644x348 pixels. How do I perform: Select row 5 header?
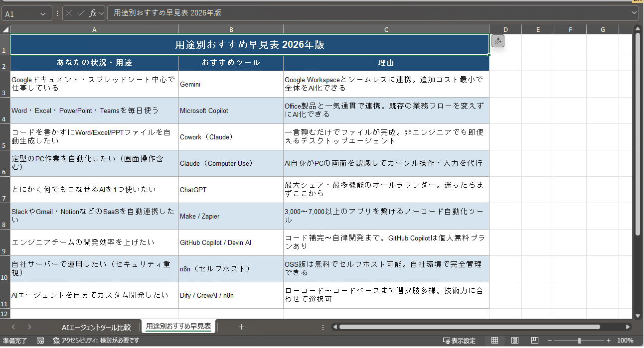(x=5, y=137)
